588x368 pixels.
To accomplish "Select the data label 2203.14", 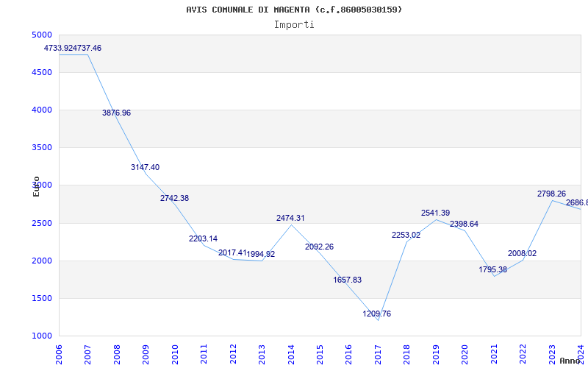I will tap(204, 238).
